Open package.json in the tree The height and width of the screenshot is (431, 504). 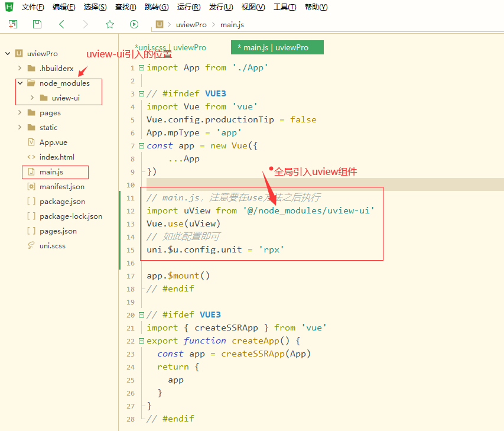62,202
